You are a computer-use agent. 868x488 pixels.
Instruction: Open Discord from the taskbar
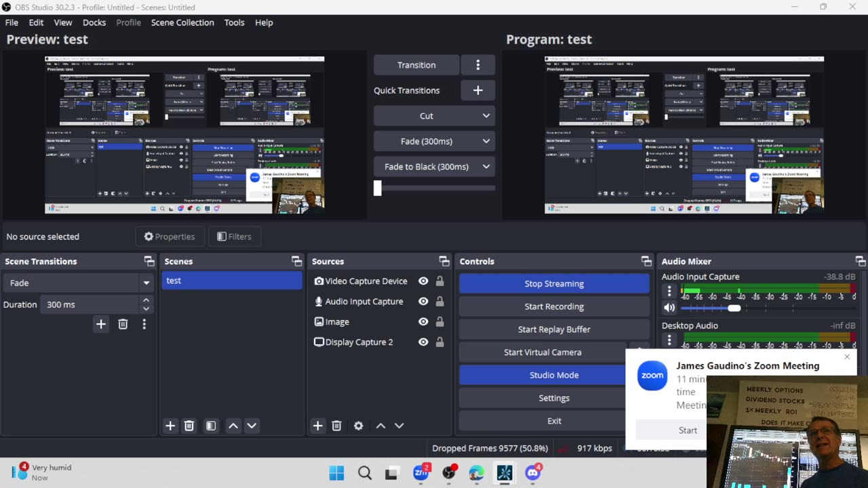pyautogui.click(x=532, y=473)
